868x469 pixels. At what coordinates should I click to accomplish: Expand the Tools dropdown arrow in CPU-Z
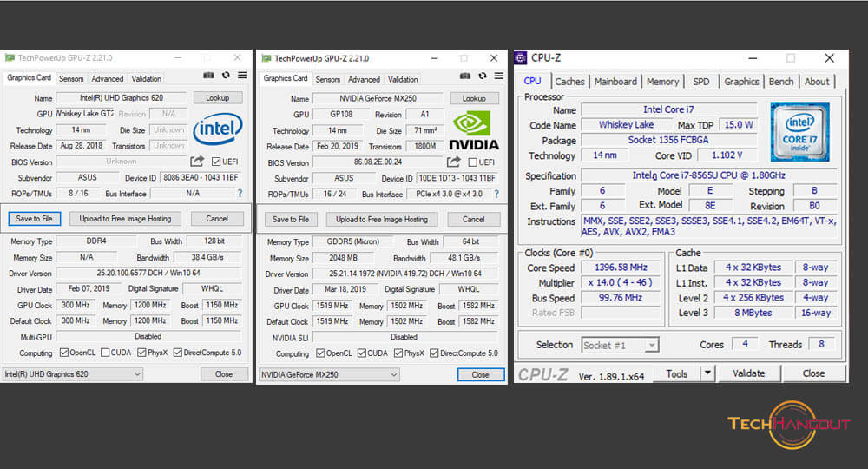pos(707,373)
